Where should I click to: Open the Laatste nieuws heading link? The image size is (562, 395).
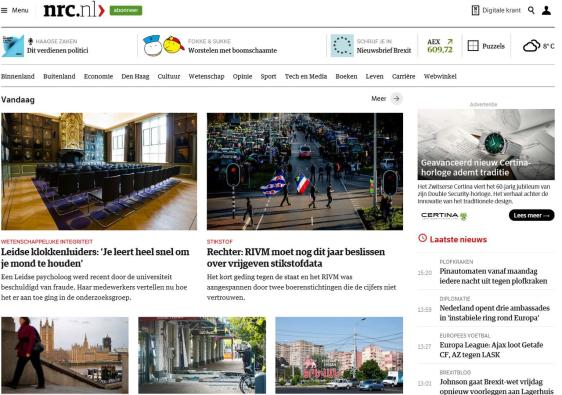[458, 239]
